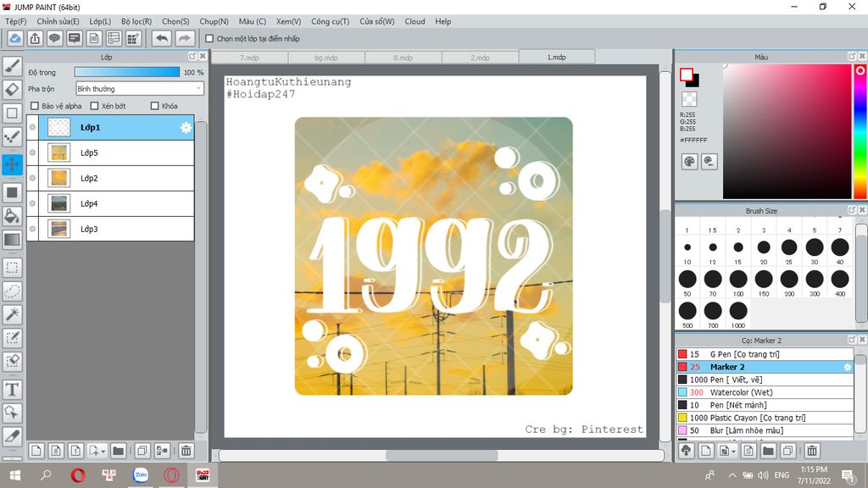Viewport: 868px width, 488px height.
Task: Enable the Khóa checkbox
Action: 155,106
